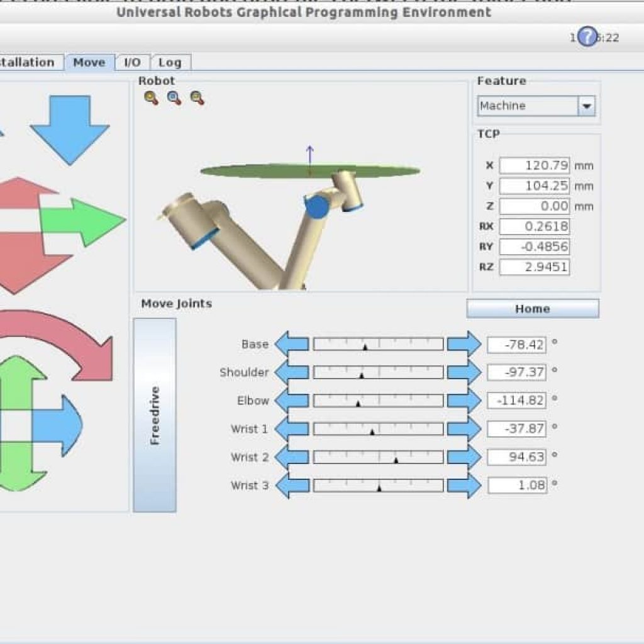Select the Move tab
Viewport: 644px width, 644px height.
[x=89, y=62]
